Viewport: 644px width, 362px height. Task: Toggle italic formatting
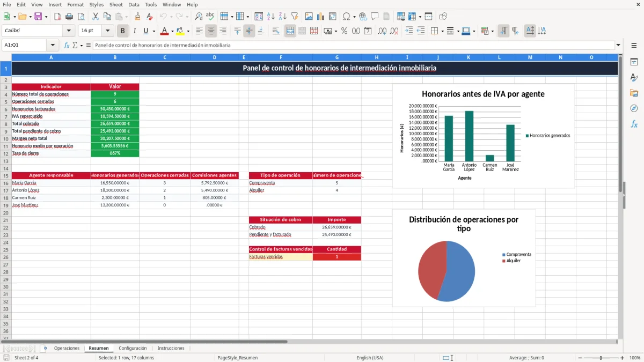click(135, 31)
